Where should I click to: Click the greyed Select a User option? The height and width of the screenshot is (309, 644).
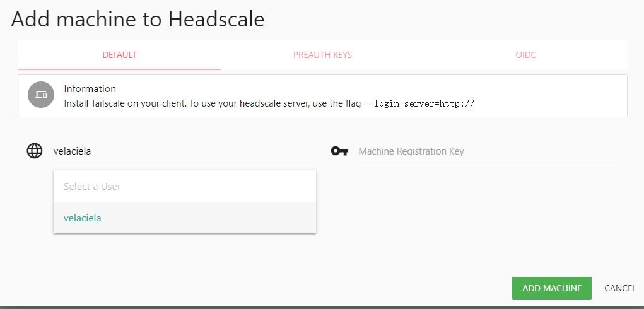click(184, 186)
